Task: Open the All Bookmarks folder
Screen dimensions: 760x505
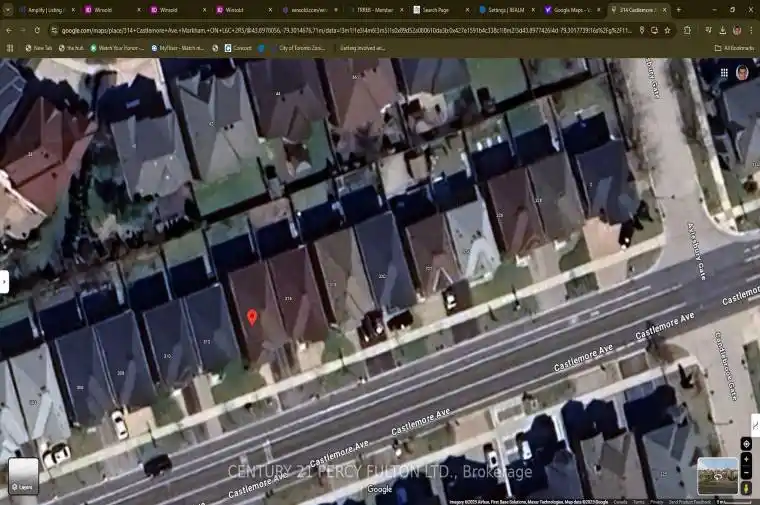Action: 734,48
